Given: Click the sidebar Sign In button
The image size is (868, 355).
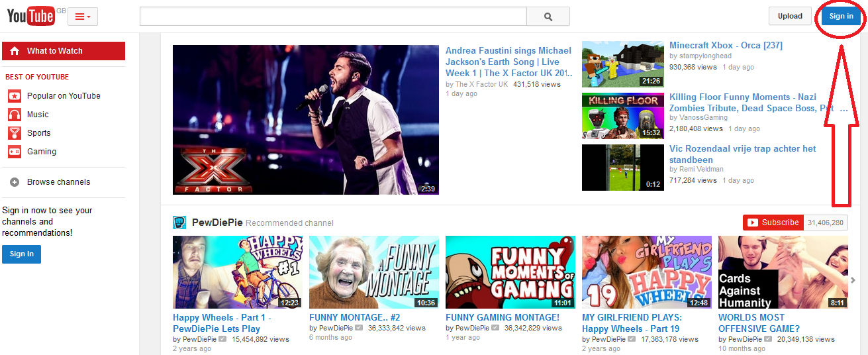Looking at the screenshot, I should click(x=21, y=254).
